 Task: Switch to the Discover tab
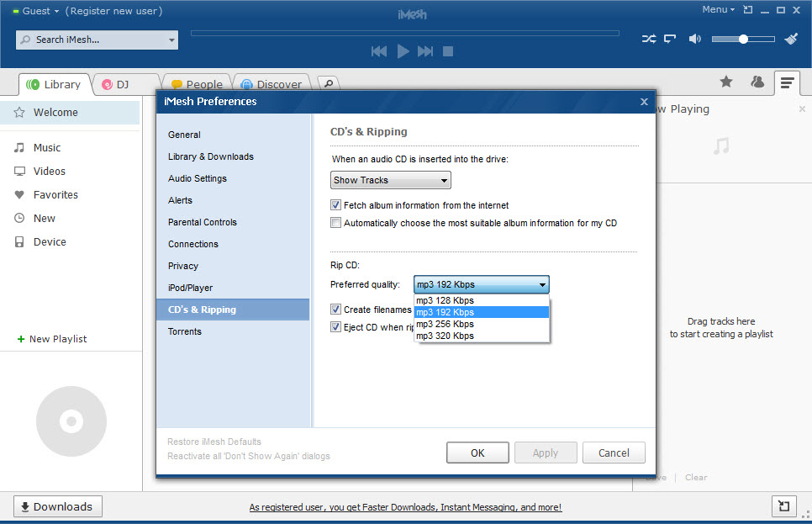tap(272, 84)
